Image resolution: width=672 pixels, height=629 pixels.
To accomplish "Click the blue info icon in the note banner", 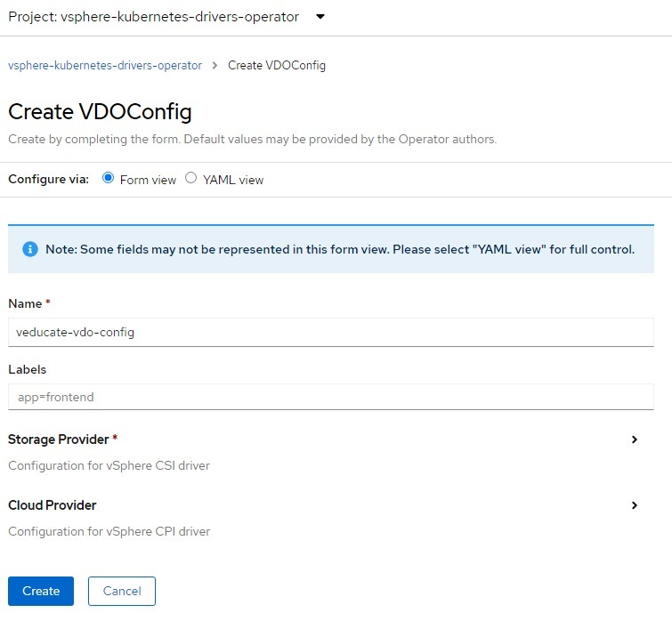I will (x=30, y=249).
